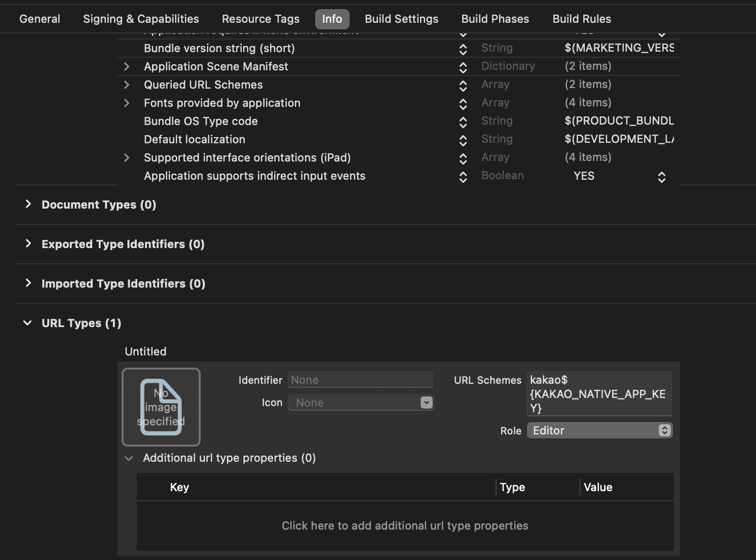Expand the Queried URL Schemes array

tap(127, 85)
